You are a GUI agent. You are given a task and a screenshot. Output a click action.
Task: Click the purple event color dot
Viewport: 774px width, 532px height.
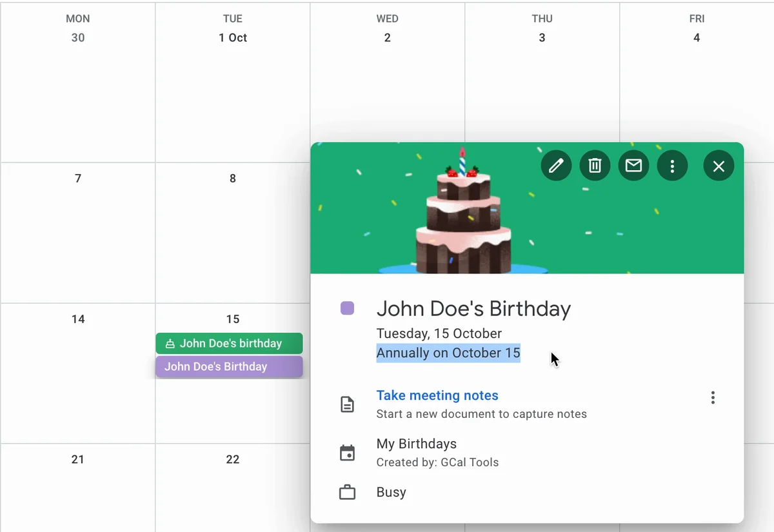[x=347, y=308]
